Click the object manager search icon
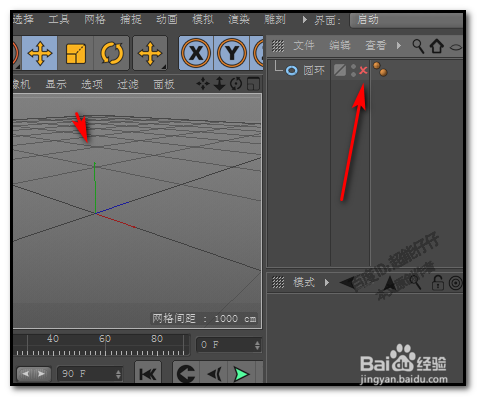This screenshot has height=397, width=477. [x=418, y=46]
